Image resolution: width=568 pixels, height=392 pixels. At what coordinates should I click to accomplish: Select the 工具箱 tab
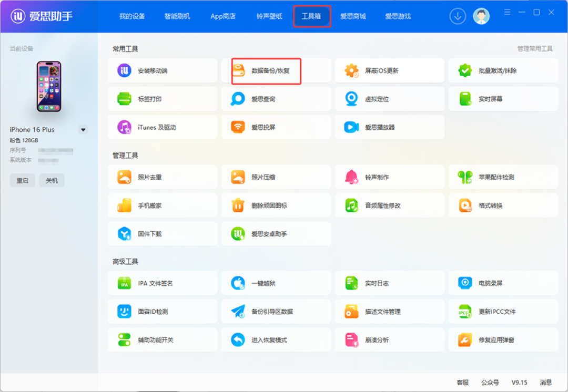point(311,16)
